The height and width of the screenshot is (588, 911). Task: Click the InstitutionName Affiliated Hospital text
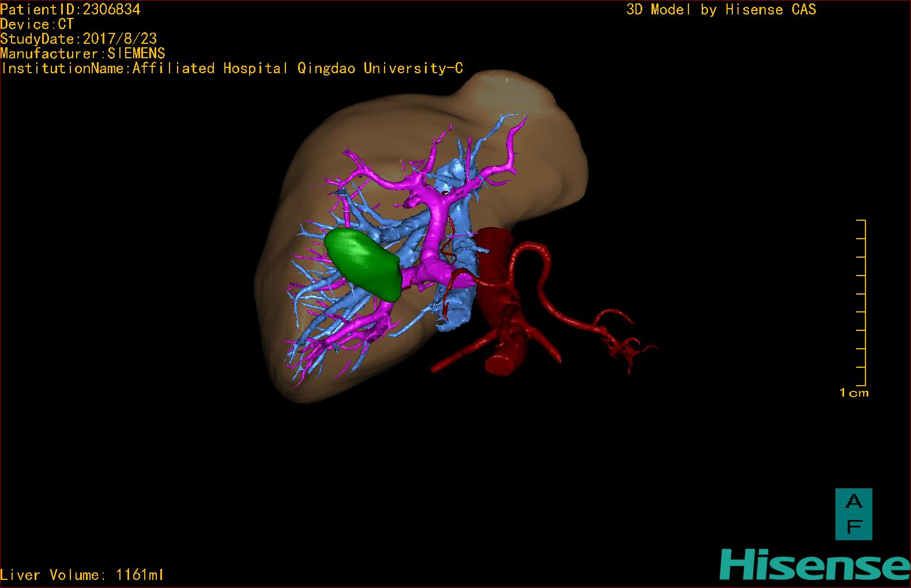pyautogui.click(x=232, y=68)
